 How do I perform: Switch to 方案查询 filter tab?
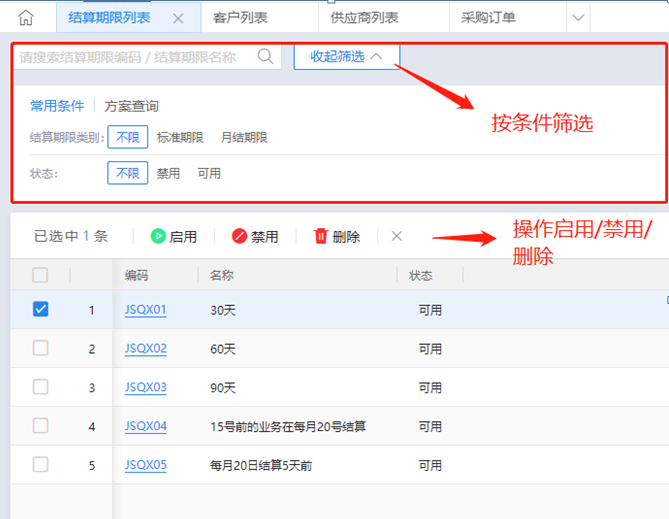pyautogui.click(x=131, y=106)
